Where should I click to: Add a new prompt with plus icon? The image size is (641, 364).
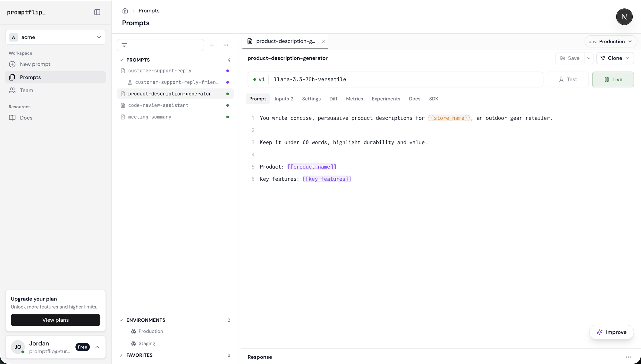pyautogui.click(x=212, y=45)
